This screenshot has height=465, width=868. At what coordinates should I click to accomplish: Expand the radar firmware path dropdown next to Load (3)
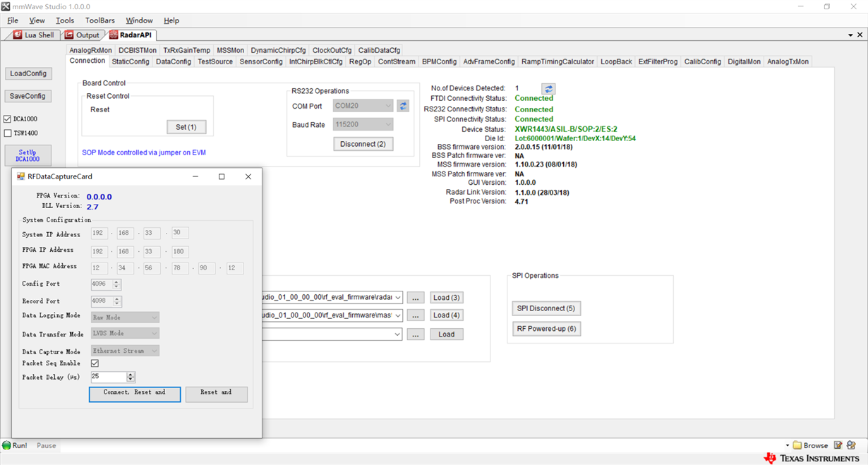coord(398,298)
